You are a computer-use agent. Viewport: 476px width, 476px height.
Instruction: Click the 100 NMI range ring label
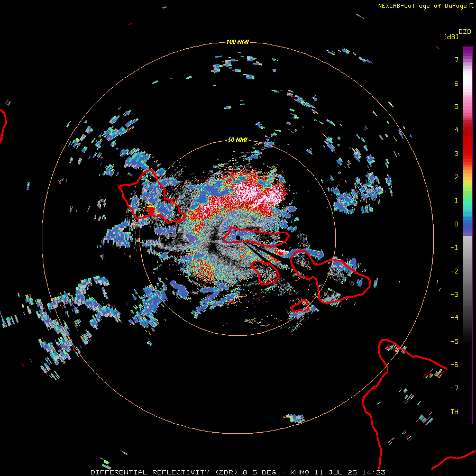coord(237,42)
